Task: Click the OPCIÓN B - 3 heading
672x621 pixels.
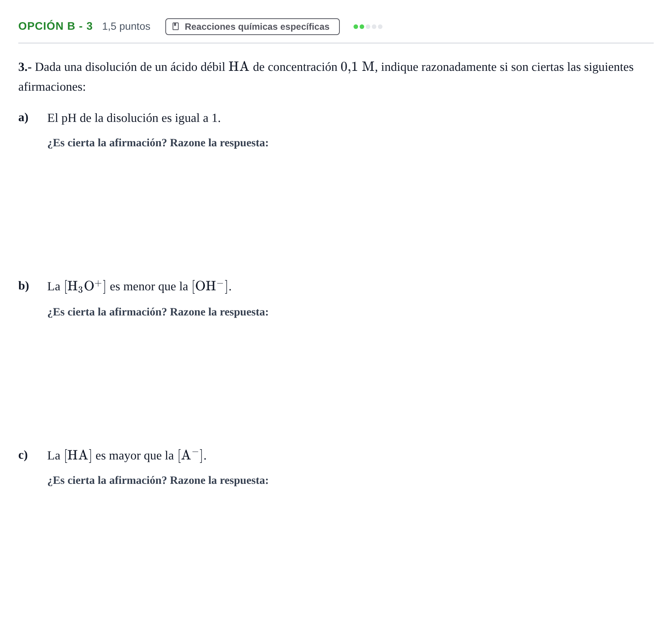Action: tap(56, 26)
